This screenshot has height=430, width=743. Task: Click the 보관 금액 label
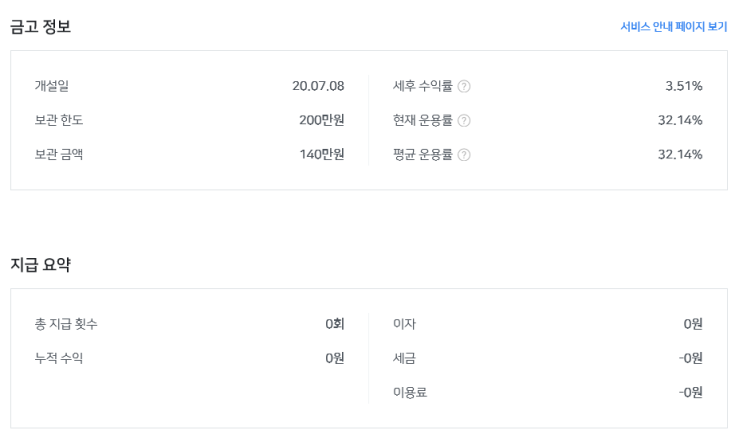pyautogui.click(x=58, y=154)
